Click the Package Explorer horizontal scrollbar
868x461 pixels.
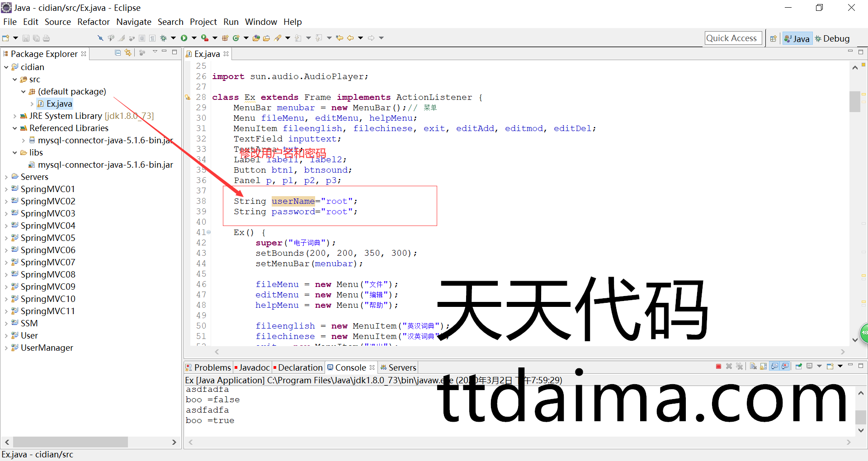70,442
